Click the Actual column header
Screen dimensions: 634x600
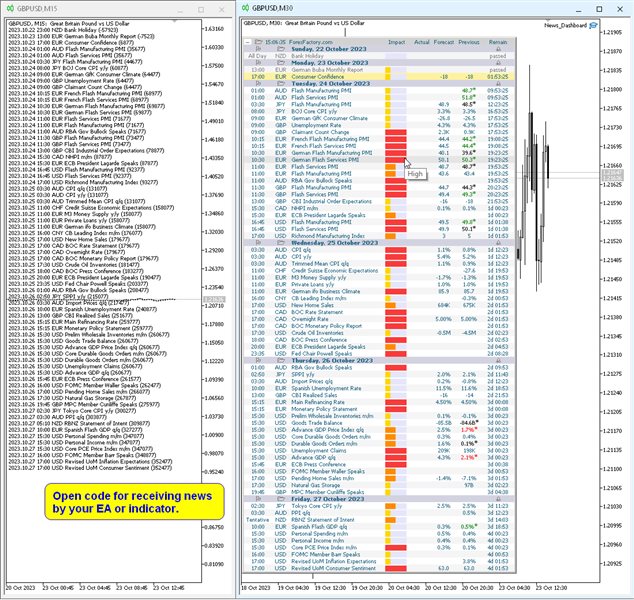tap(421, 42)
